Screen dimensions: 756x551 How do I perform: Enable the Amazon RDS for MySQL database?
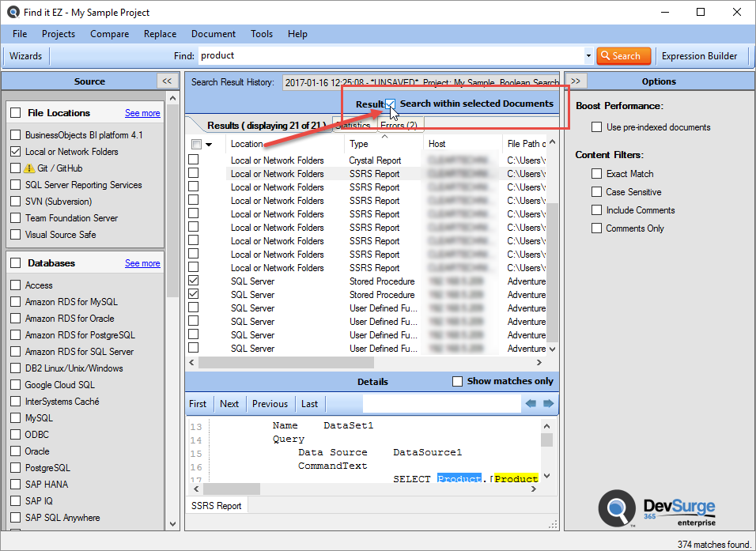16,302
